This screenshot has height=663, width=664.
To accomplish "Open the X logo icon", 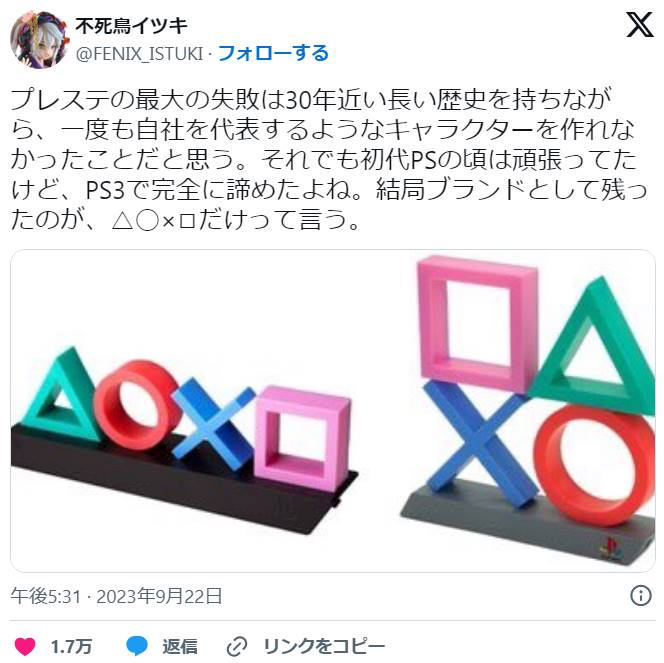I will (x=640, y=25).
